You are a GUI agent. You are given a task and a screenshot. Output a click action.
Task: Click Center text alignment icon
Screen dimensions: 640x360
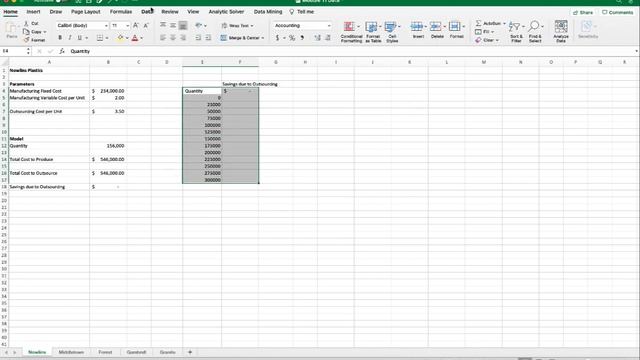click(x=173, y=38)
